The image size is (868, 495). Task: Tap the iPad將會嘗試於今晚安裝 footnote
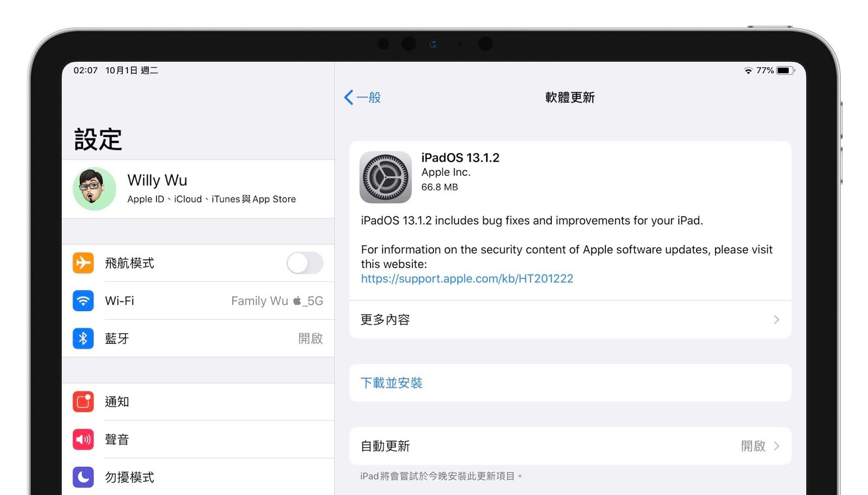[x=441, y=476]
